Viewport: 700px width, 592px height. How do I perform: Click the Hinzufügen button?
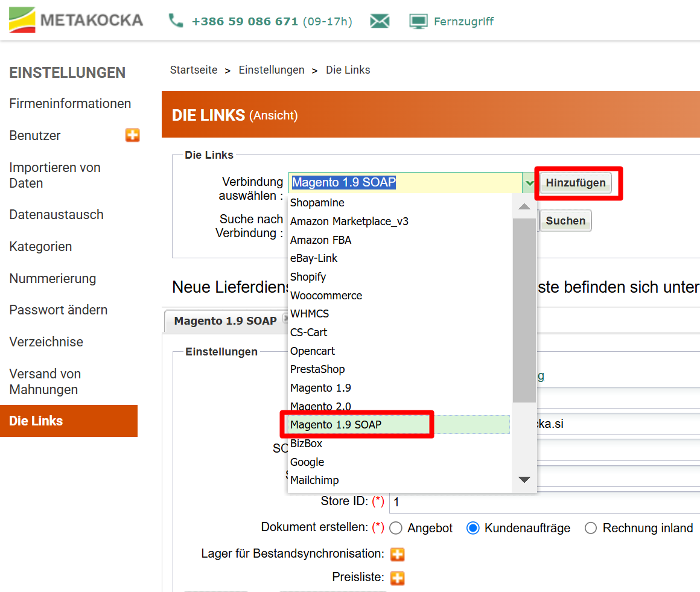[576, 183]
